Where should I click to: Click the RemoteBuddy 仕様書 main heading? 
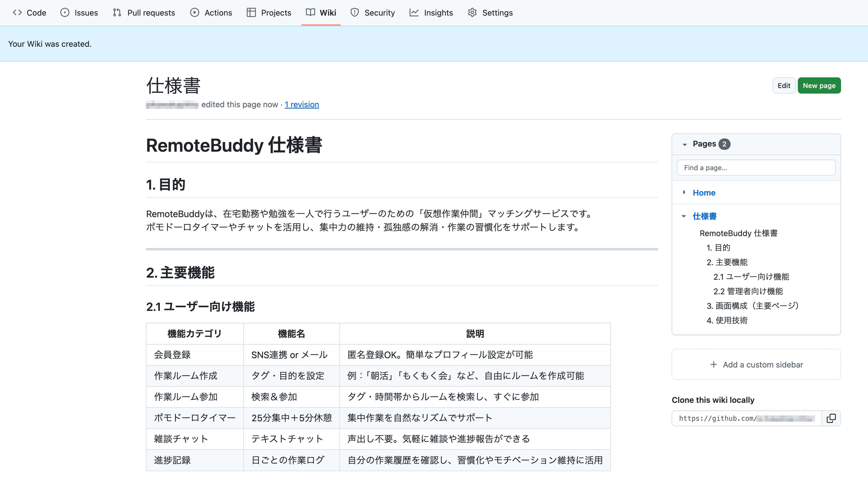point(234,145)
